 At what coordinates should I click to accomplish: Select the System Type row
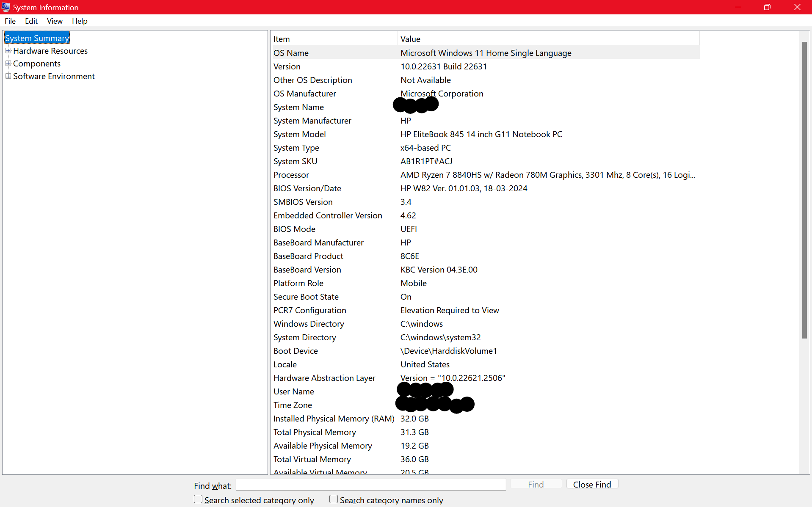[x=485, y=148]
